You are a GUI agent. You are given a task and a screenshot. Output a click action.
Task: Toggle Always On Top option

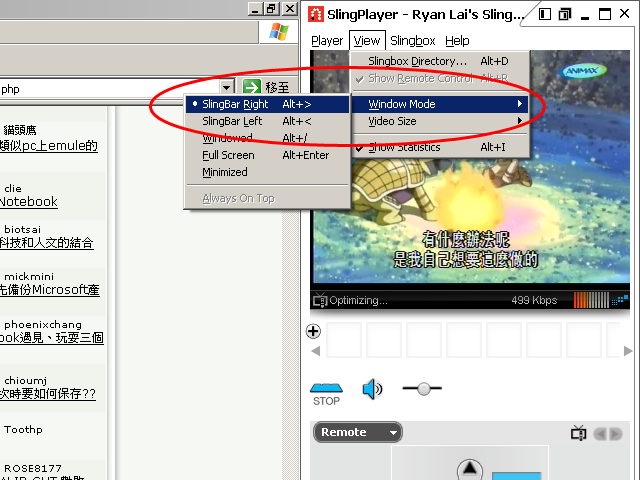coord(267,198)
